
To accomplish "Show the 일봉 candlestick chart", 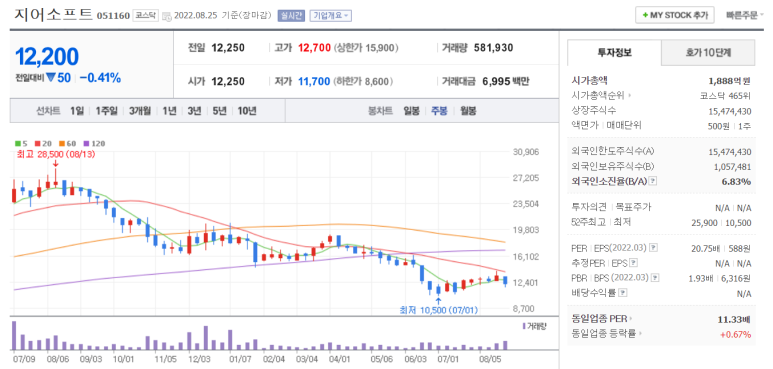I will 411,111.
